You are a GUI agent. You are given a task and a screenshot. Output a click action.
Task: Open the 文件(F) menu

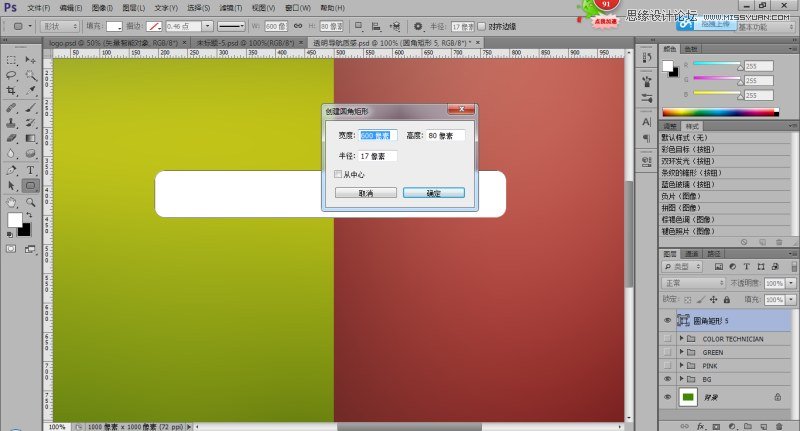39,8
